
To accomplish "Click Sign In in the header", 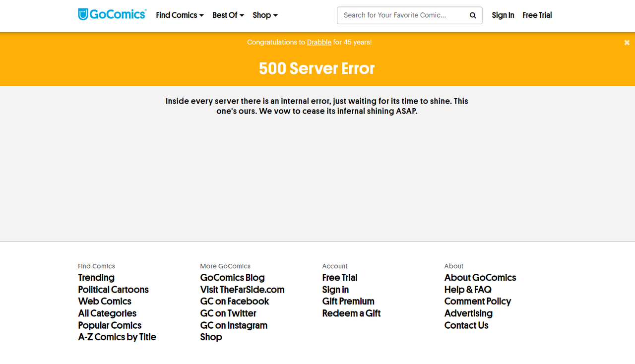I will click(x=503, y=15).
